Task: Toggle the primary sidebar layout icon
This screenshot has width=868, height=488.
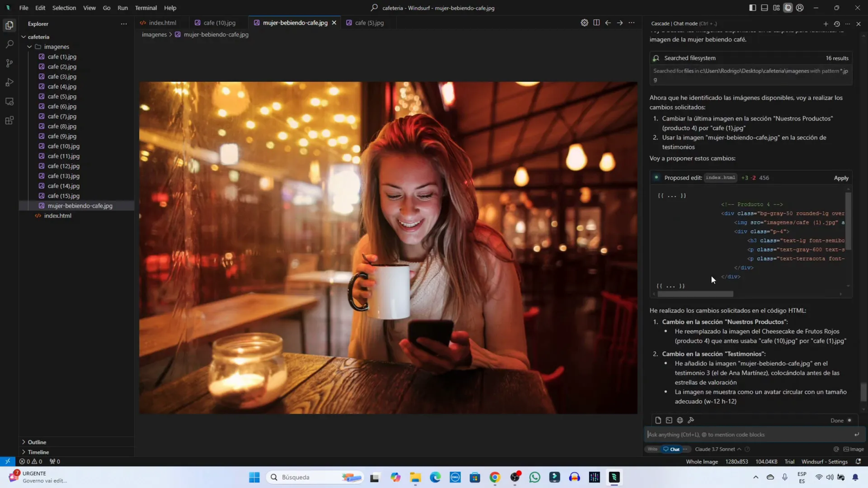Action: point(752,8)
